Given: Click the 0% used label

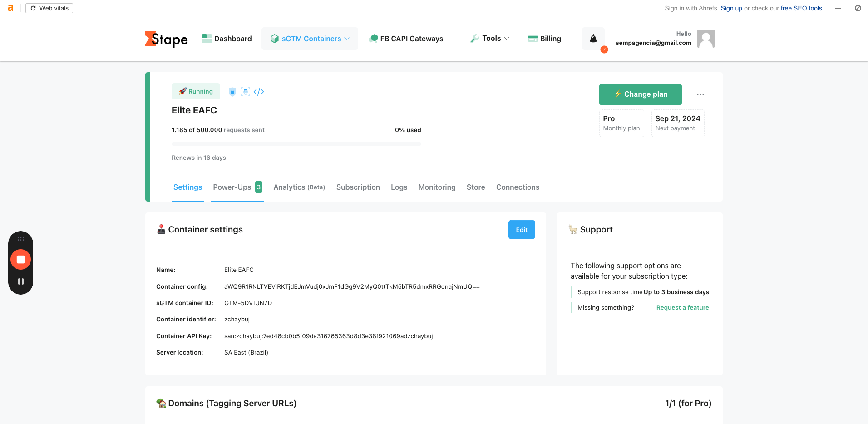Looking at the screenshot, I should pos(408,130).
